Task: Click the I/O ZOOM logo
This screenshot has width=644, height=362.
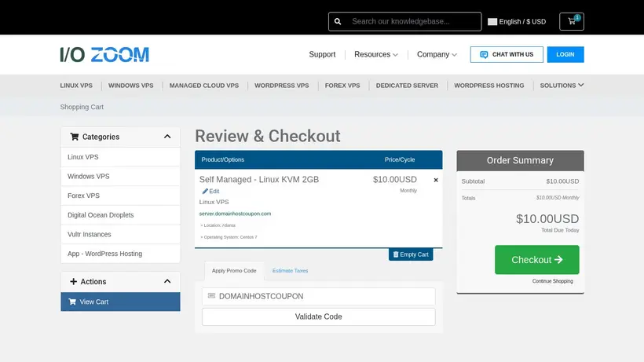Action: click(104, 55)
